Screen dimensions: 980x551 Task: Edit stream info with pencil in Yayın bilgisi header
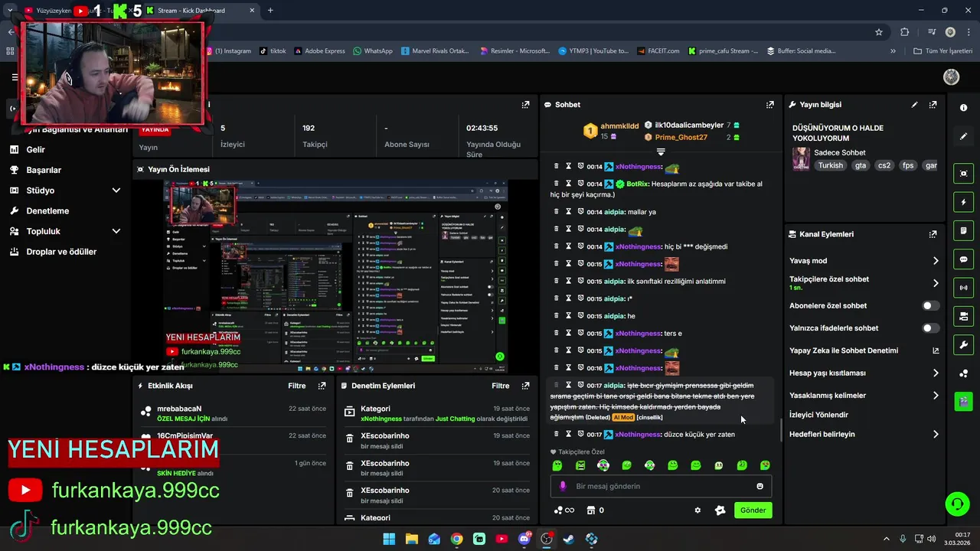(914, 105)
